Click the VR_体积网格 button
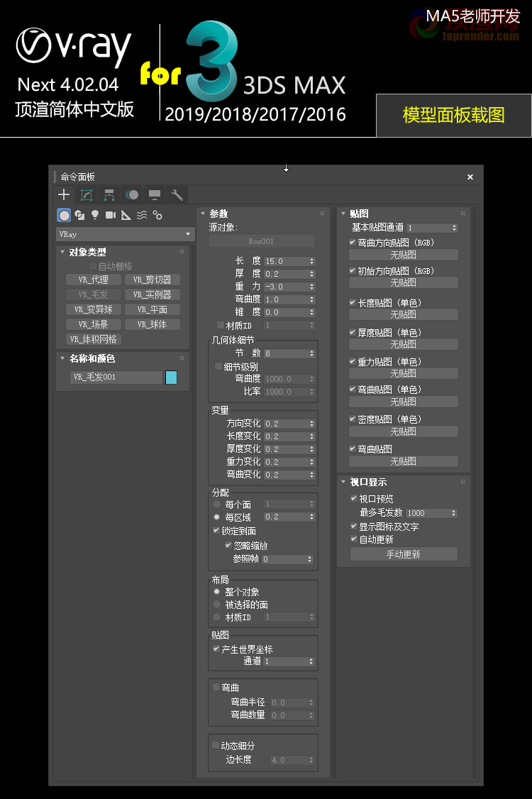The width and height of the screenshot is (532, 799). click(93, 339)
